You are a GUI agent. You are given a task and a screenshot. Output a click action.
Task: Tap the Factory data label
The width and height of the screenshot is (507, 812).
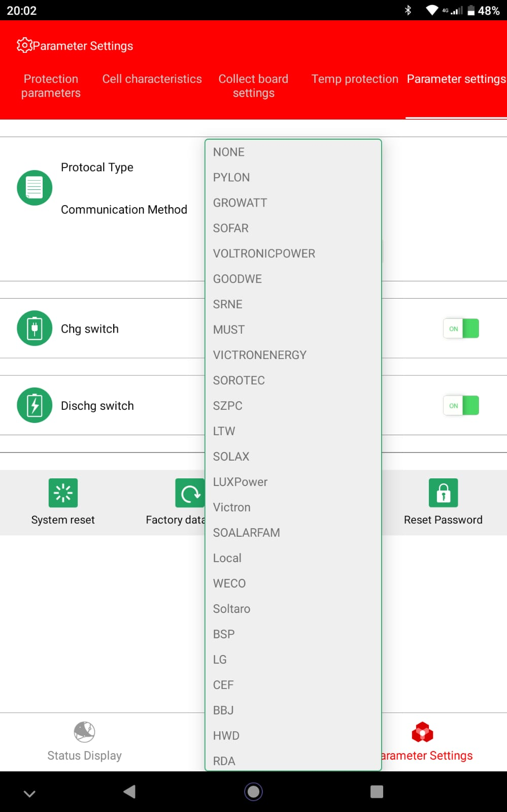pyautogui.click(x=175, y=519)
